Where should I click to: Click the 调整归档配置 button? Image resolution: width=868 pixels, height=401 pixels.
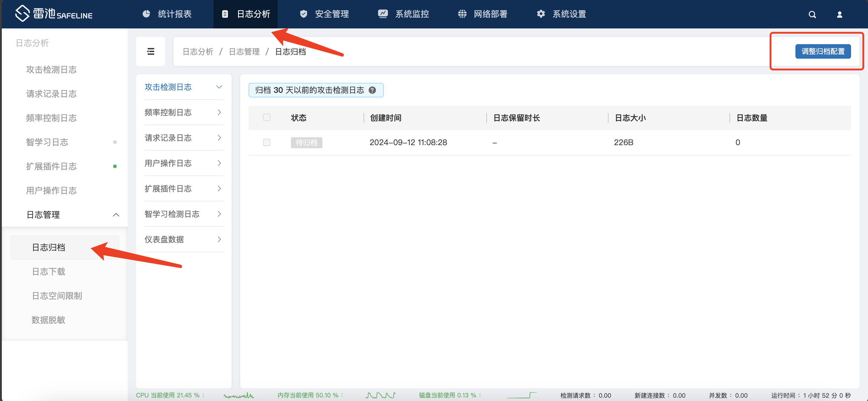(823, 51)
